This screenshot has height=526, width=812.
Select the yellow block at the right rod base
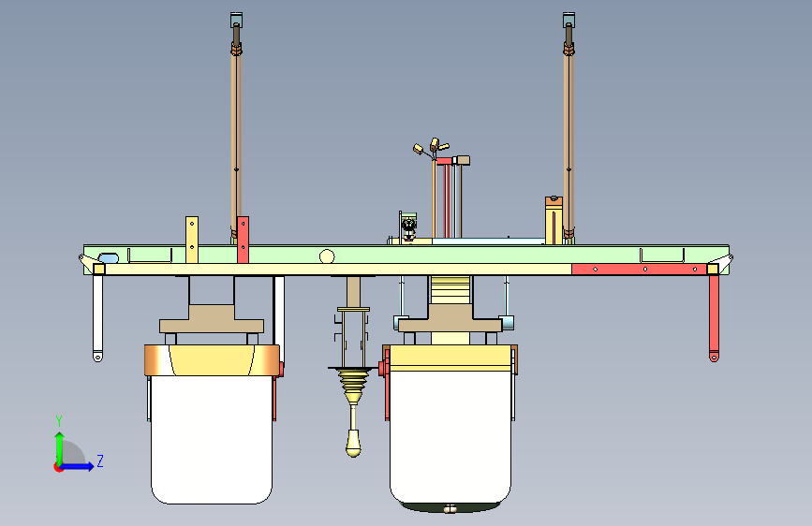tap(554, 221)
